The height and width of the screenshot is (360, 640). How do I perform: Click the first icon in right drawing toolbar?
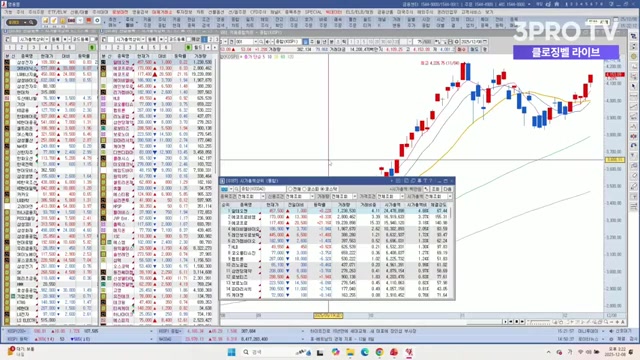[x=633, y=36]
